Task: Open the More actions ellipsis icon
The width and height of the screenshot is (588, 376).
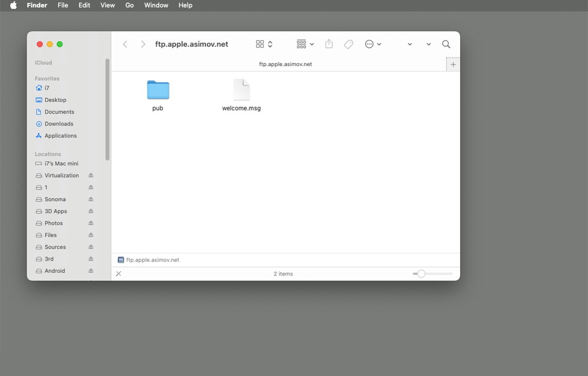Action: click(370, 44)
